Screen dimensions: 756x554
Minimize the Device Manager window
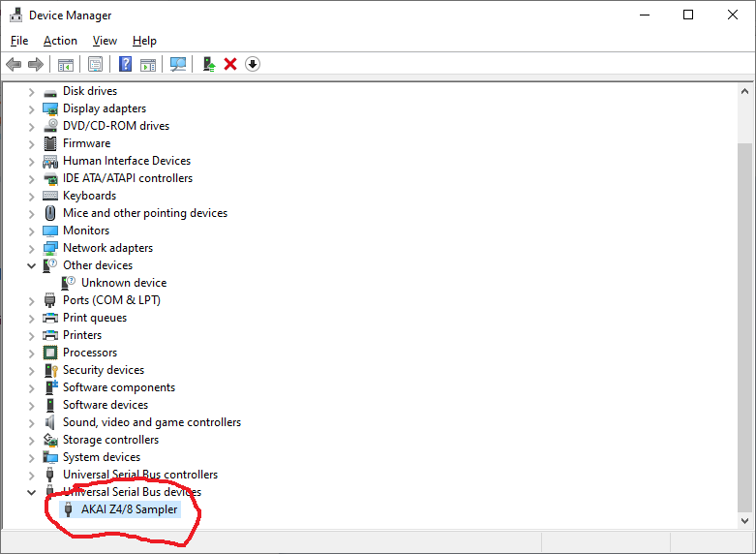click(x=645, y=15)
